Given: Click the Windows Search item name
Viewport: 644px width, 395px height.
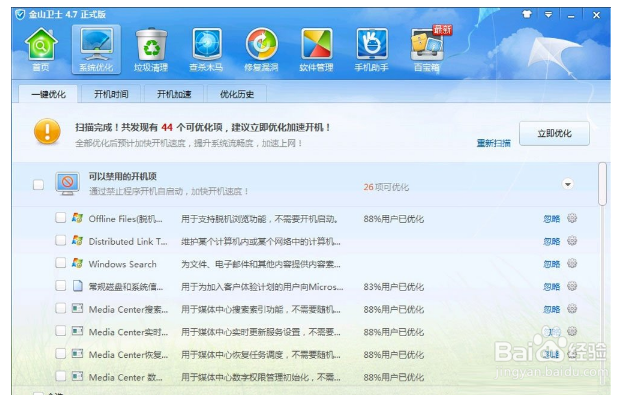Looking at the screenshot, I should 122,264.
